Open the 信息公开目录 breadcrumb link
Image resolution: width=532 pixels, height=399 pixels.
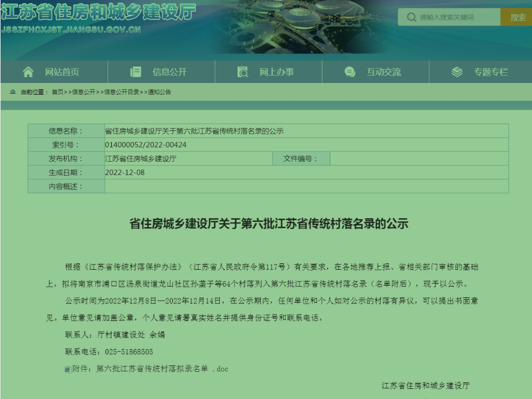pos(122,92)
